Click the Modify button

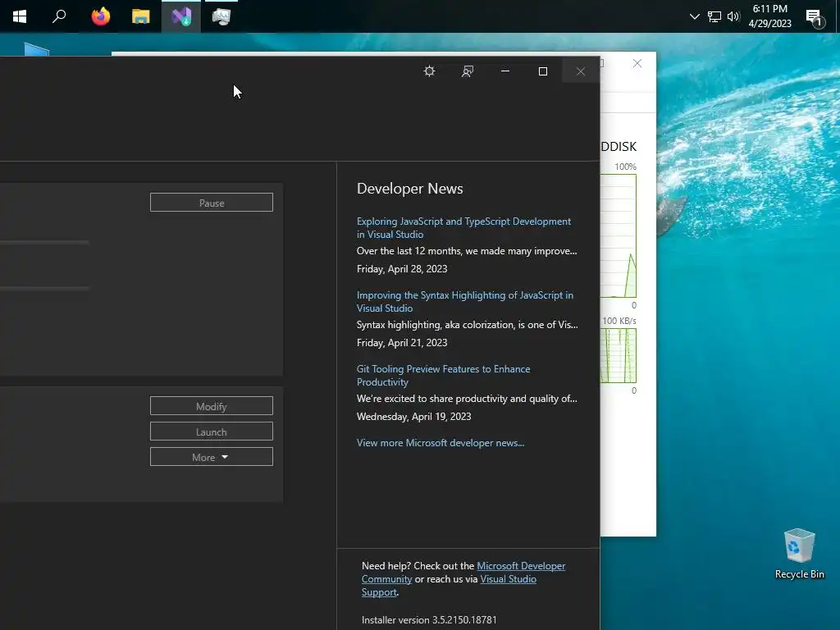click(x=212, y=406)
